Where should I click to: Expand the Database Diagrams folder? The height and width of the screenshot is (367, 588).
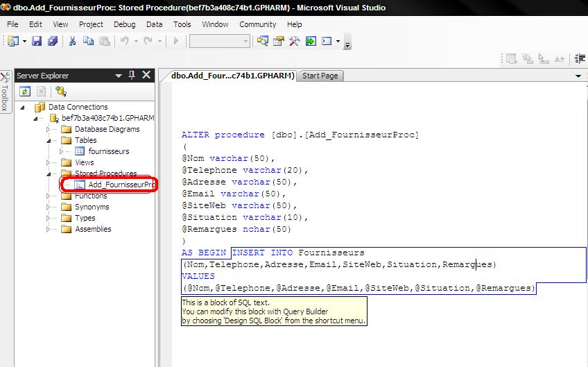(x=48, y=129)
